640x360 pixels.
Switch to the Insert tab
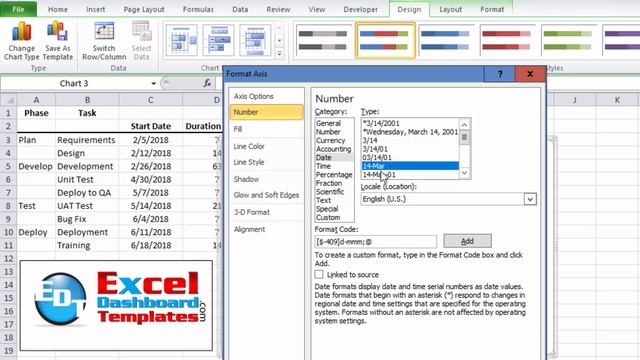96,9
